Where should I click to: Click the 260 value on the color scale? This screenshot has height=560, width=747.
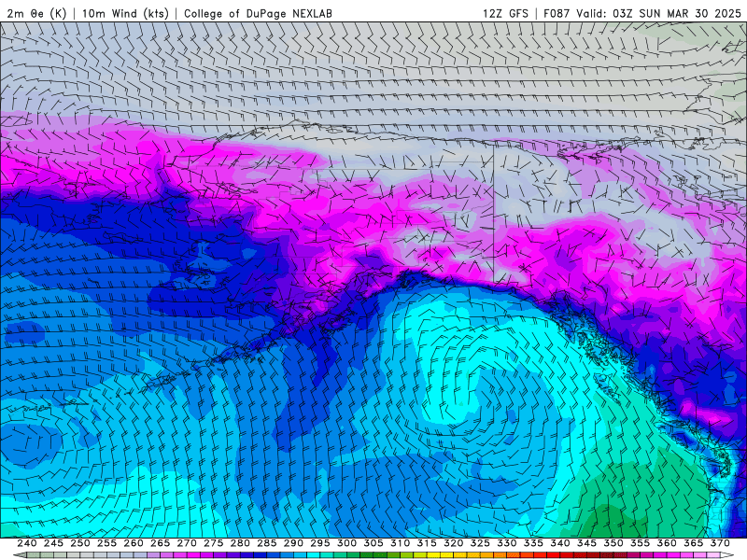tap(134, 543)
